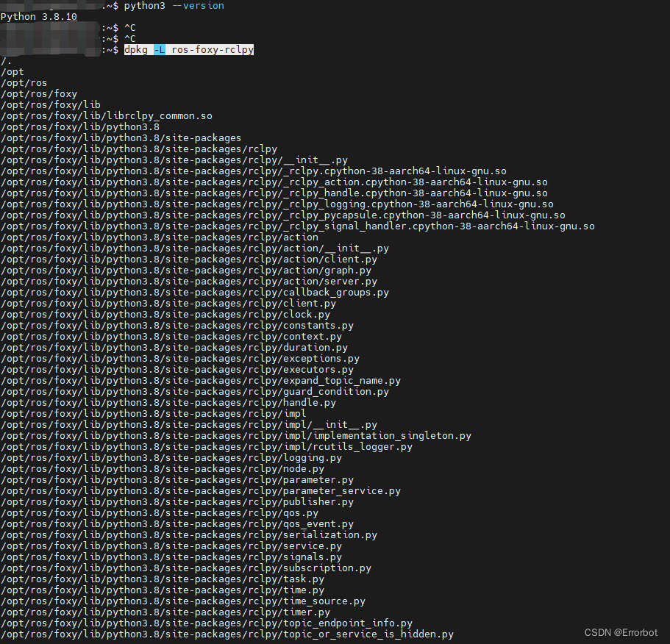Select the ros-foxy-rclpy package name
670x644 pixels.
[x=212, y=49]
